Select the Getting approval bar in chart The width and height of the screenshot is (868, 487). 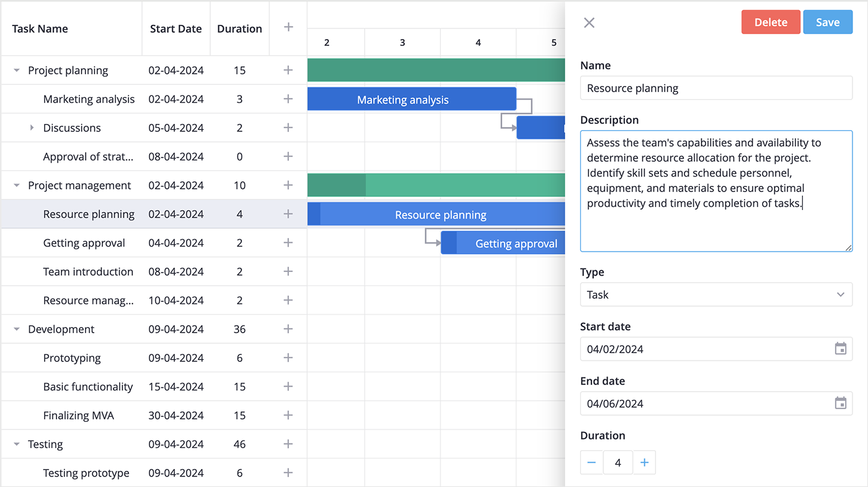pos(503,243)
